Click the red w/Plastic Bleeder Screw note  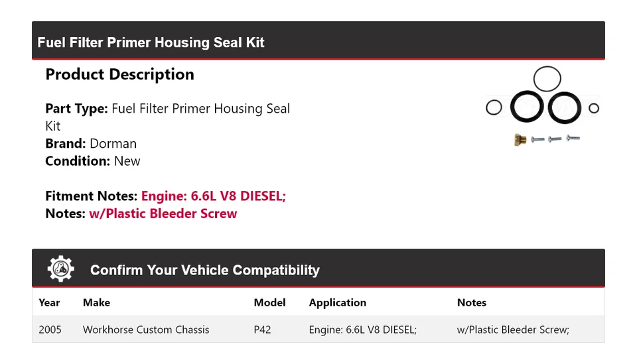163,213
